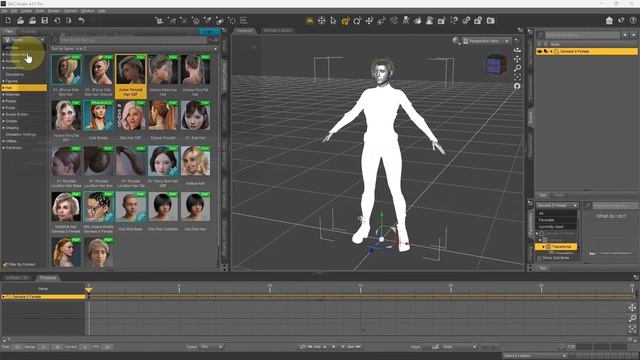This screenshot has width=640, height=360.
Task: Toggle the Filter By Context checkbox
Action: (x=5, y=264)
